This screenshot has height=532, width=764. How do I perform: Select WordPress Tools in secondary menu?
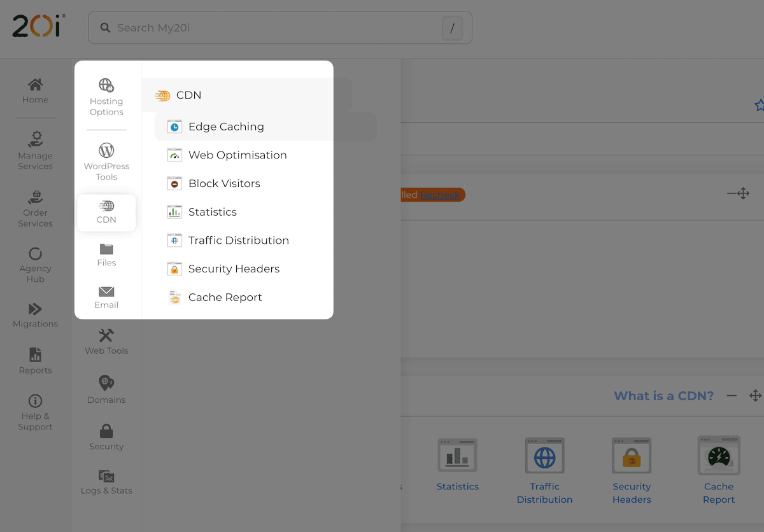(x=106, y=162)
